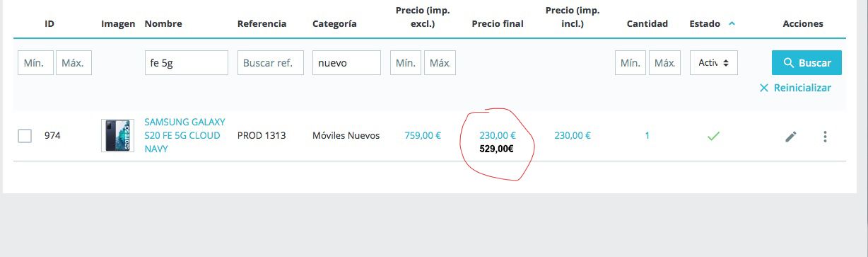The height and width of the screenshot is (257, 868).
Task: Click Reinicializar to reset filters
Action: tap(795, 88)
